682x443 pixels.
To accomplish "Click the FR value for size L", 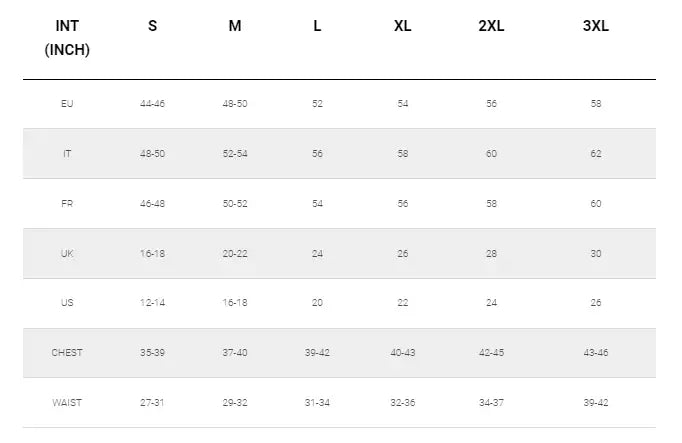I will (x=317, y=204).
